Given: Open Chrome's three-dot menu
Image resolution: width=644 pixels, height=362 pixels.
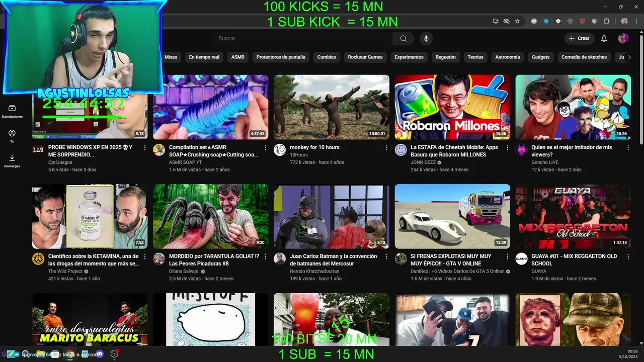Looking at the screenshot, I should tap(636, 21).
